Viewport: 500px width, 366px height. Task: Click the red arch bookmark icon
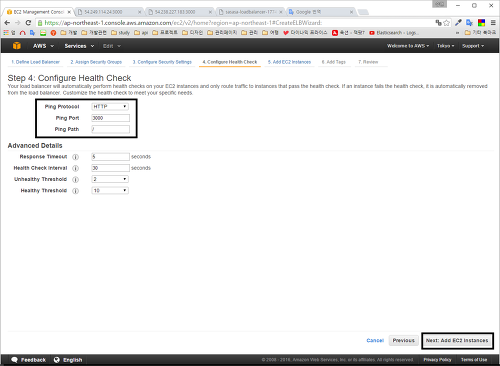(x=23, y=33)
